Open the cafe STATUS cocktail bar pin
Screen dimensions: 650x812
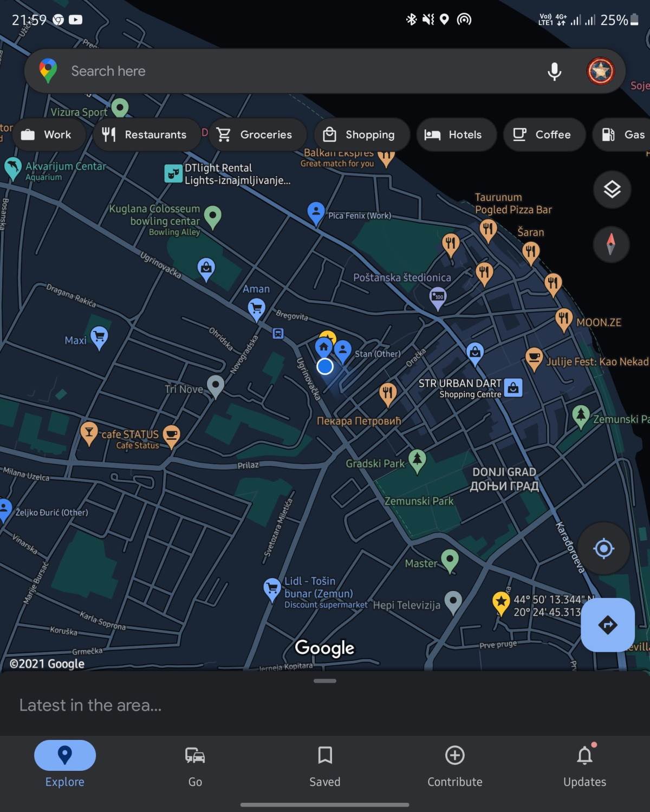click(x=90, y=433)
